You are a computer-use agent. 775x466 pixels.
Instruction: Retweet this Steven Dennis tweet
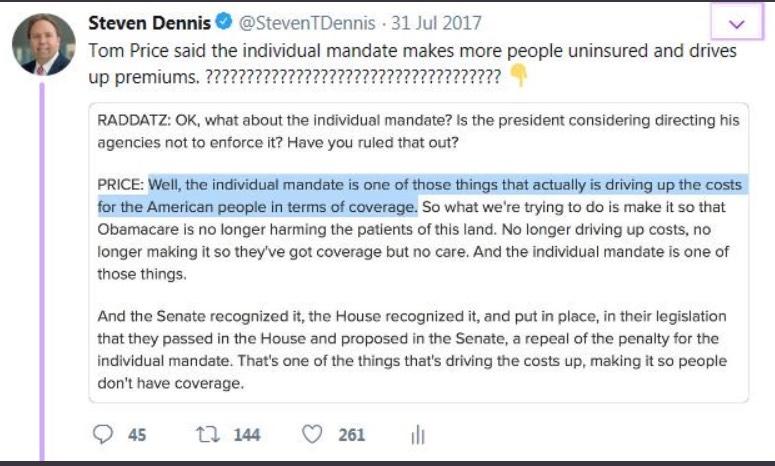click(x=210, y=435)
